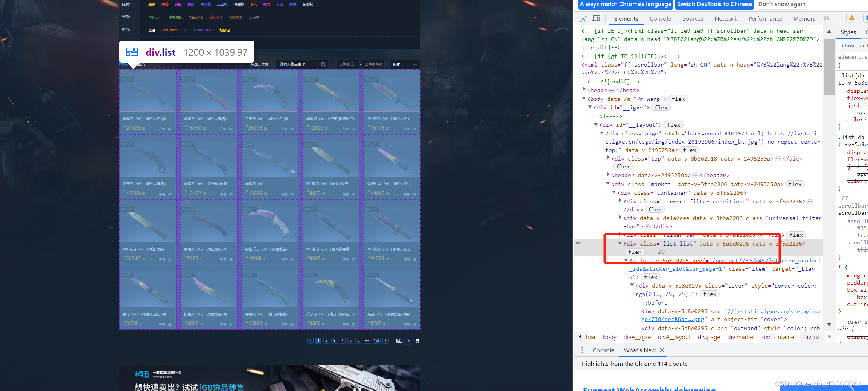Image resolution: width=868 pixels, height=391 pixels.
Task: Switch to the Network panel tab
Action: tap(725, 18)
